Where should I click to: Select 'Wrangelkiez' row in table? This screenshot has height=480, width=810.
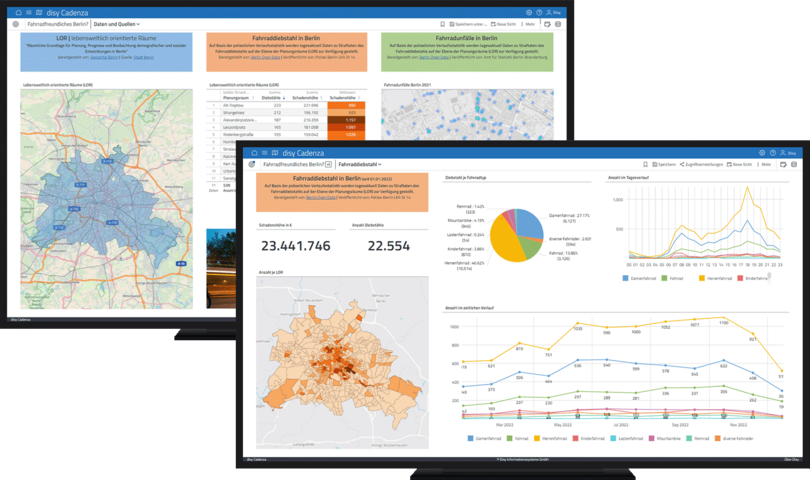pos(286,113)
